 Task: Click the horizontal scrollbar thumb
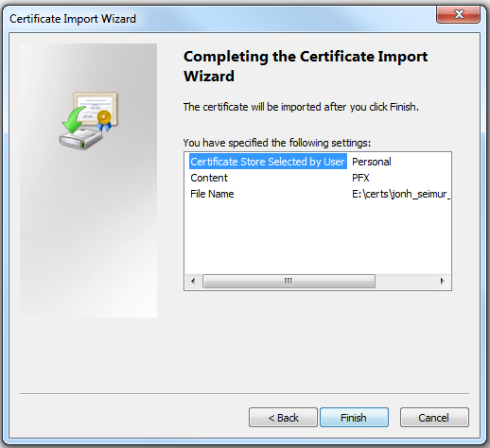point(289,281)
